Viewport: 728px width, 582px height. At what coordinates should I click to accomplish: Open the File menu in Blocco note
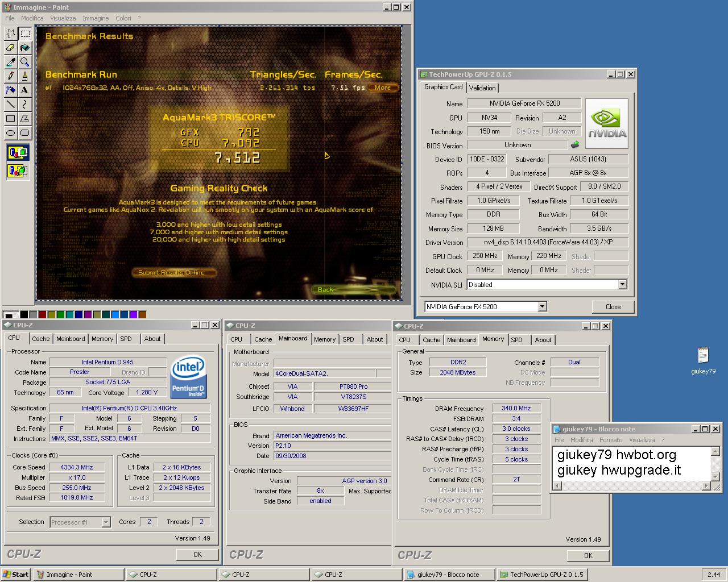pos(559,440)
